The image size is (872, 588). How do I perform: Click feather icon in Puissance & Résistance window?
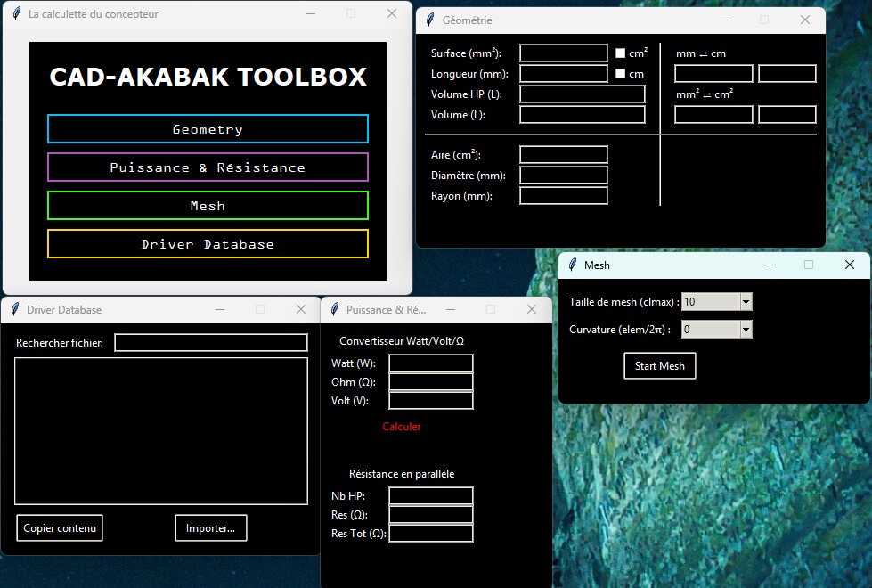click(335, 310)
